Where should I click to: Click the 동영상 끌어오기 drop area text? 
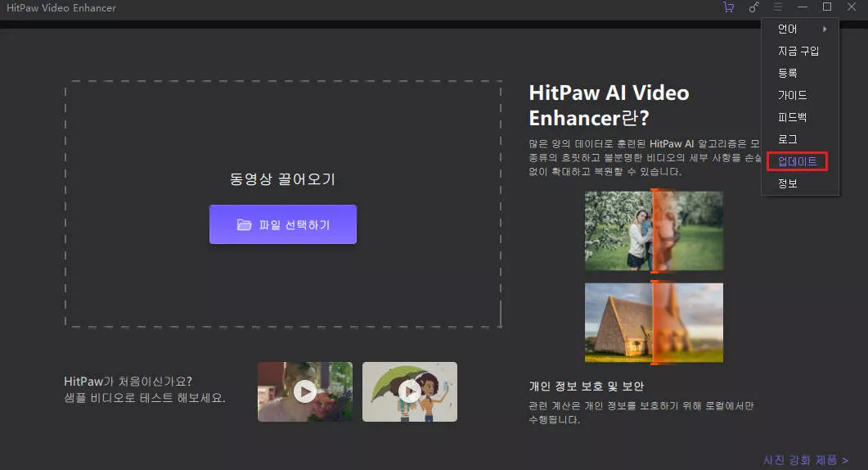click(282, 179)
